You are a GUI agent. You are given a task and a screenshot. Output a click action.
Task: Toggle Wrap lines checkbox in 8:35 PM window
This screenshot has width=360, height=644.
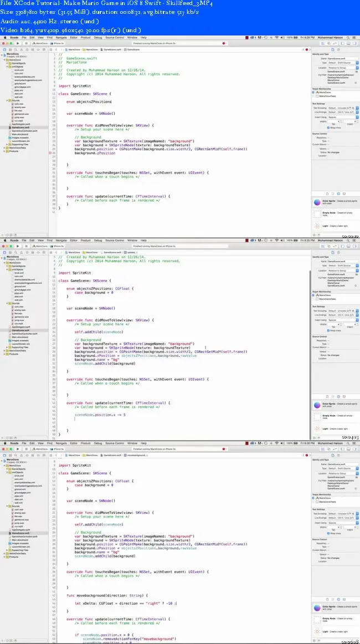[328, 330]
